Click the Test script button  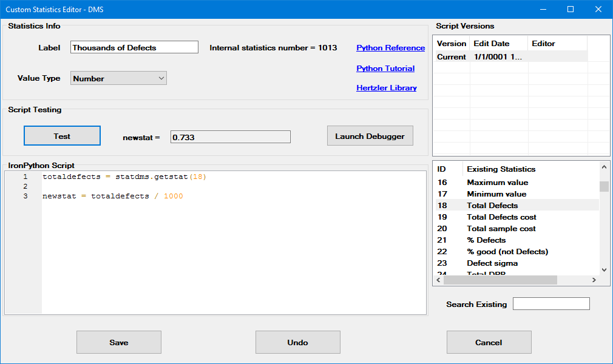[x=62, y=136]
